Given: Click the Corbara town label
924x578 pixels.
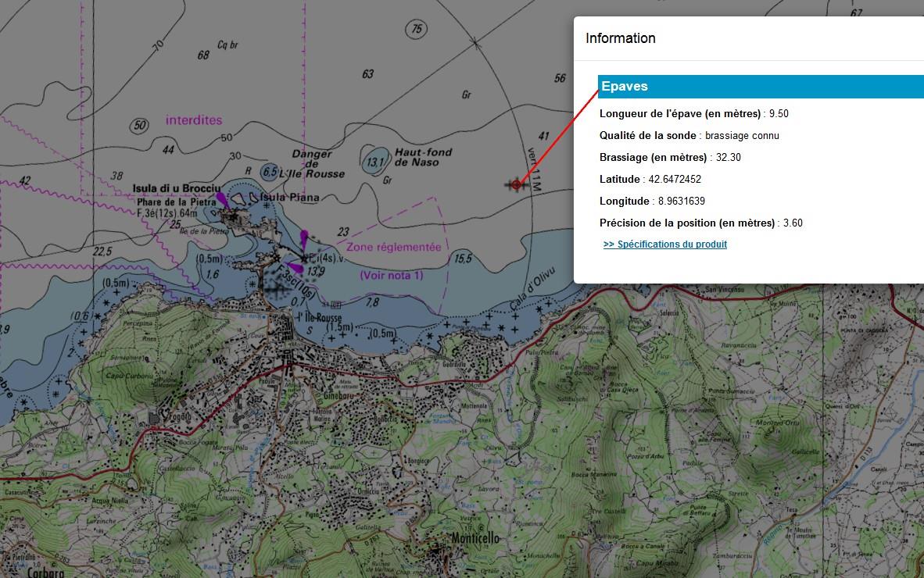Looking at the screenshot, I should point(45,572).
